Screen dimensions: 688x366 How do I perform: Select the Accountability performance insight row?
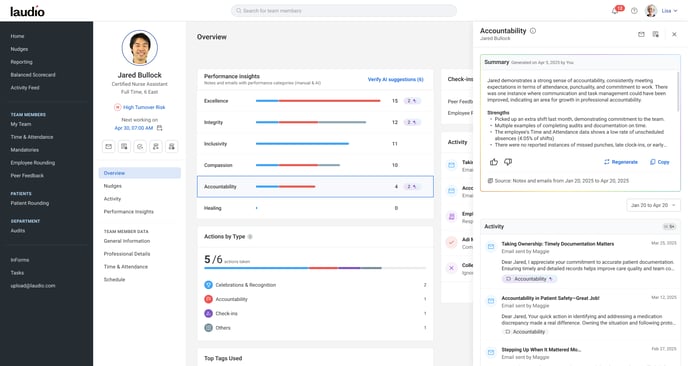tap(315, 187)
